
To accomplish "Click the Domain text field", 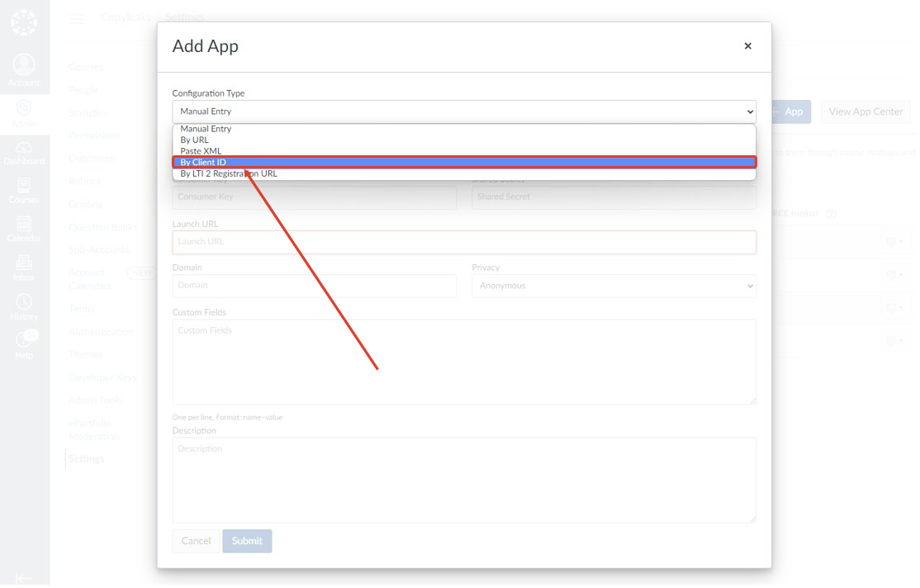I will pos(315,286).
